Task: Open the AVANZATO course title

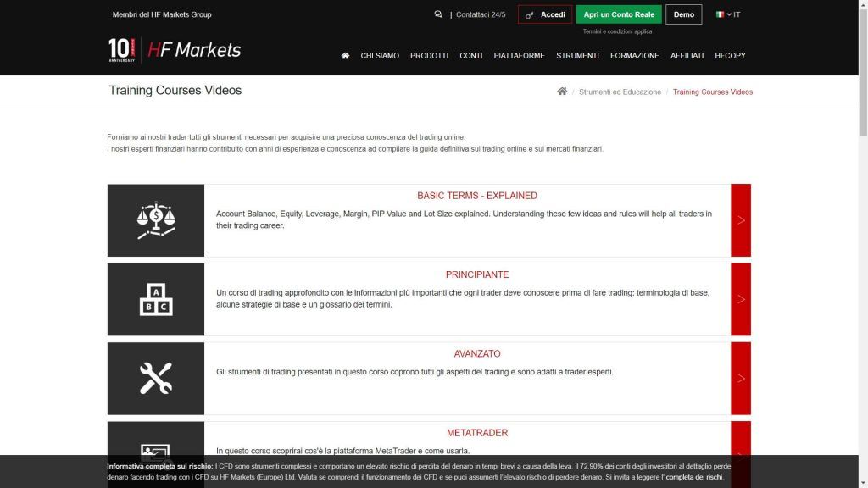Action: (x=477, y=354)
